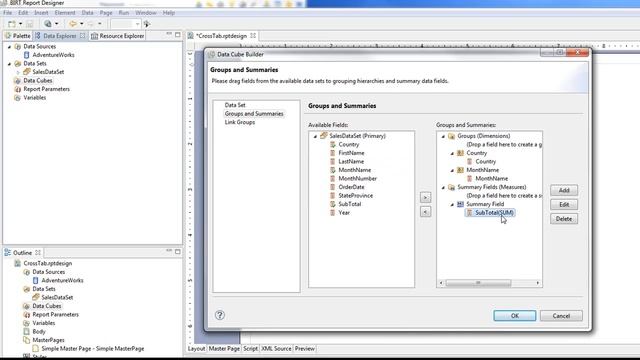Screen dimensions: 640x360
Task: Click the Groups (Dimensions) folder icon
Action: pyautogui.click(x=451, y=136)
